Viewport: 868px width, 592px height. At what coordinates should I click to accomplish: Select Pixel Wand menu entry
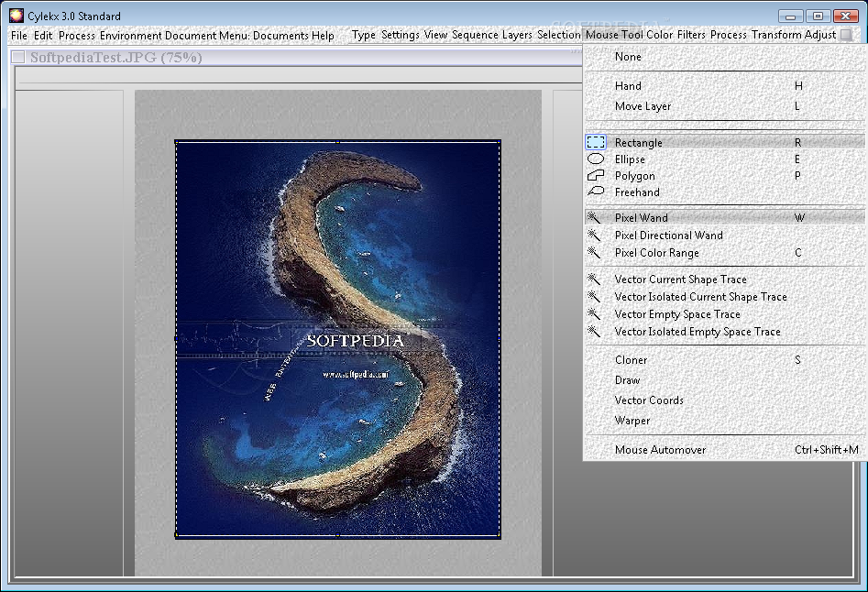tap(724, 217)
